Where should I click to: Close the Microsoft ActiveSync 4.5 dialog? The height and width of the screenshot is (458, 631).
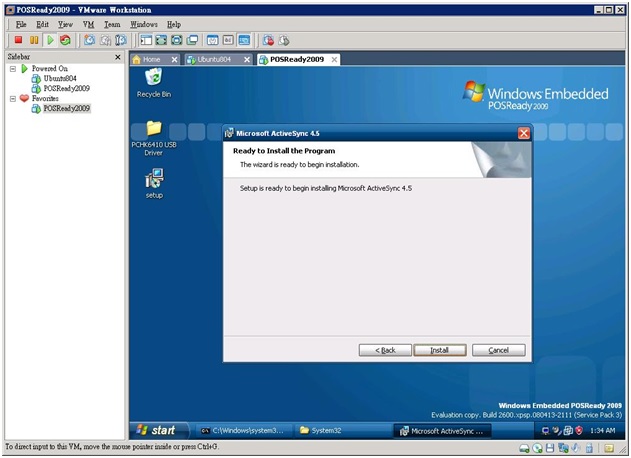pos(524,133)
